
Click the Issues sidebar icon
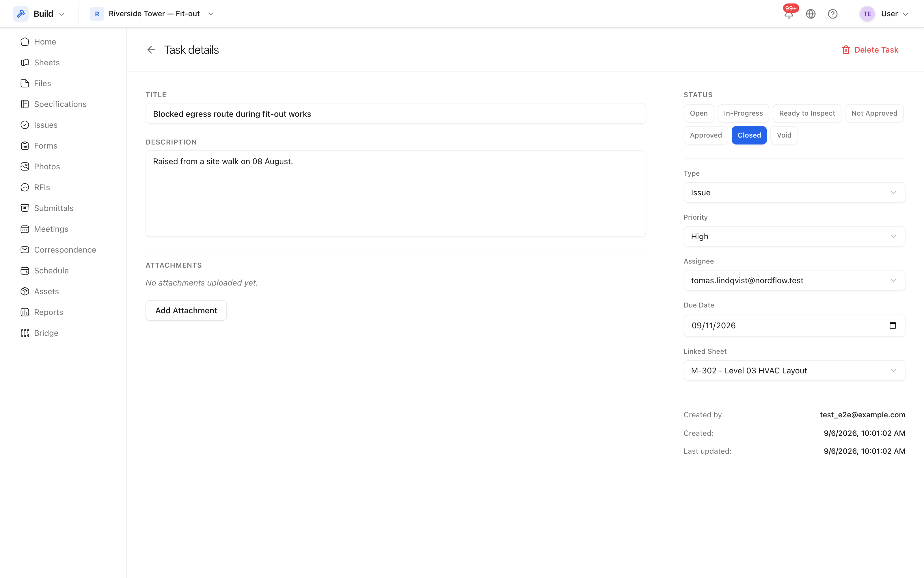[25, 125]
